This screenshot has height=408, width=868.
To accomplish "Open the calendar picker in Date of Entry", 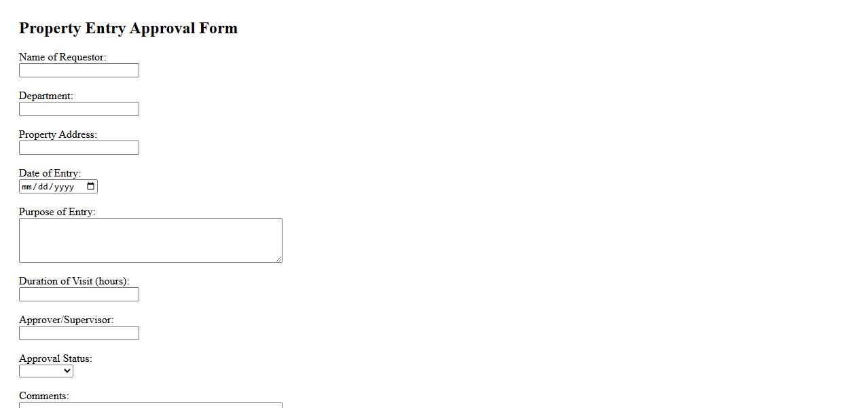I will tap(91, 187).
